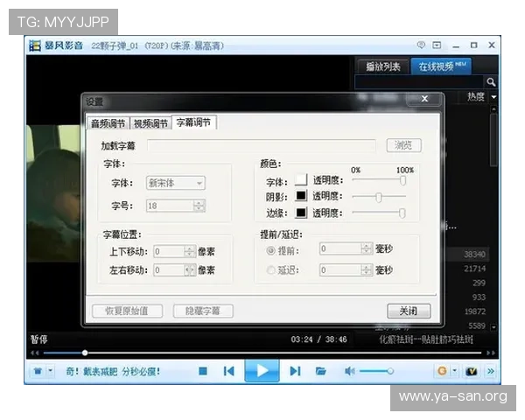This screenshot has height=420, width=525.
Task: Select the 提前 radio button
Action: point(270,250)
